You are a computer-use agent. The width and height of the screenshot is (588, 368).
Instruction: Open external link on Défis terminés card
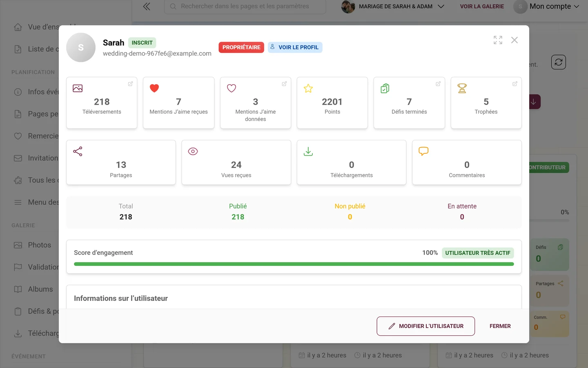[438, 84]
